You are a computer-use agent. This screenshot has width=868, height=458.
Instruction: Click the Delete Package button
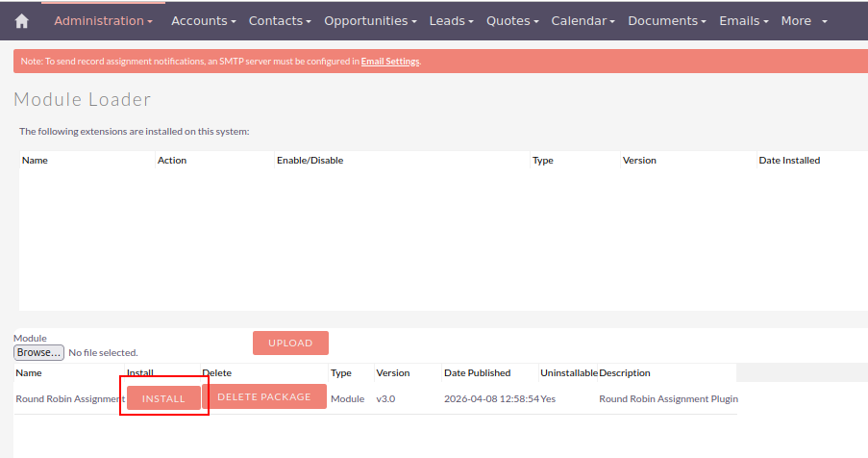tap(264, 396)
